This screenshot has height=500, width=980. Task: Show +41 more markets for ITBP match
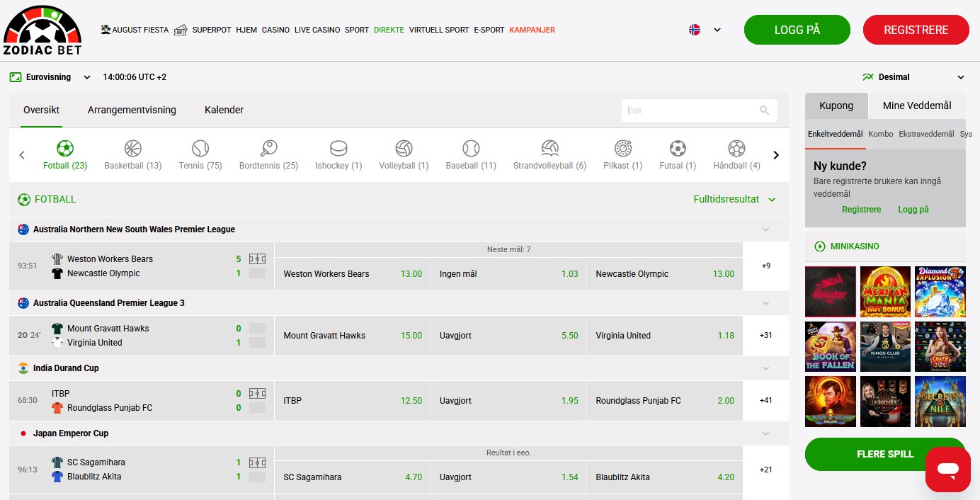click(x=765, y=401)
